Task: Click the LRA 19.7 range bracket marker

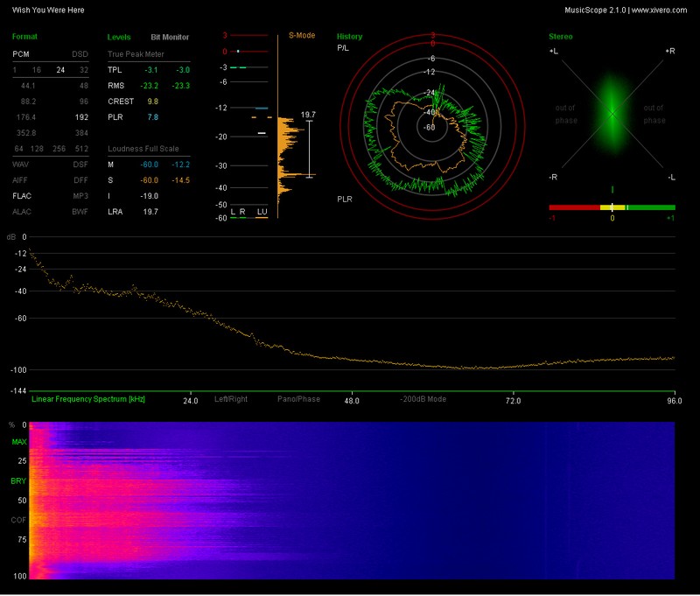Action: 309,149
